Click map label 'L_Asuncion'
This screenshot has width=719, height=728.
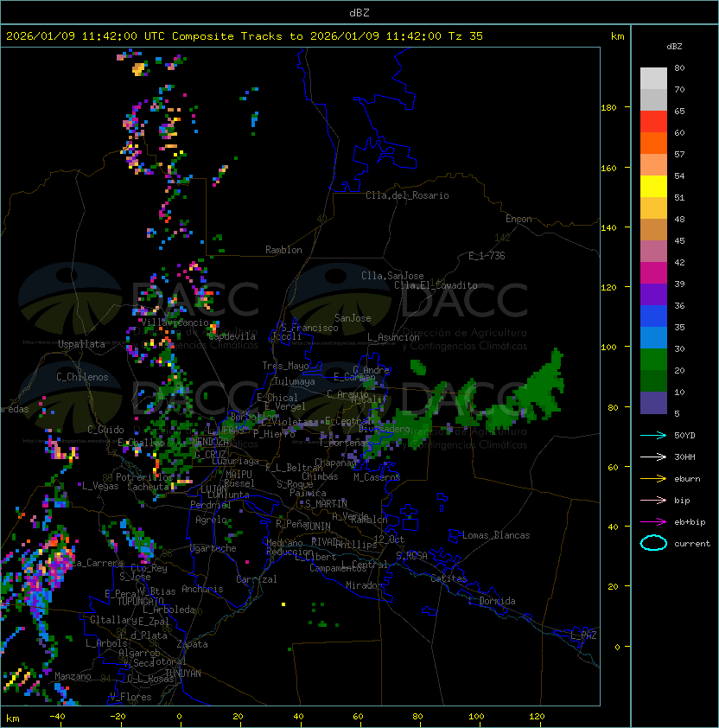[x=393, y=337]
